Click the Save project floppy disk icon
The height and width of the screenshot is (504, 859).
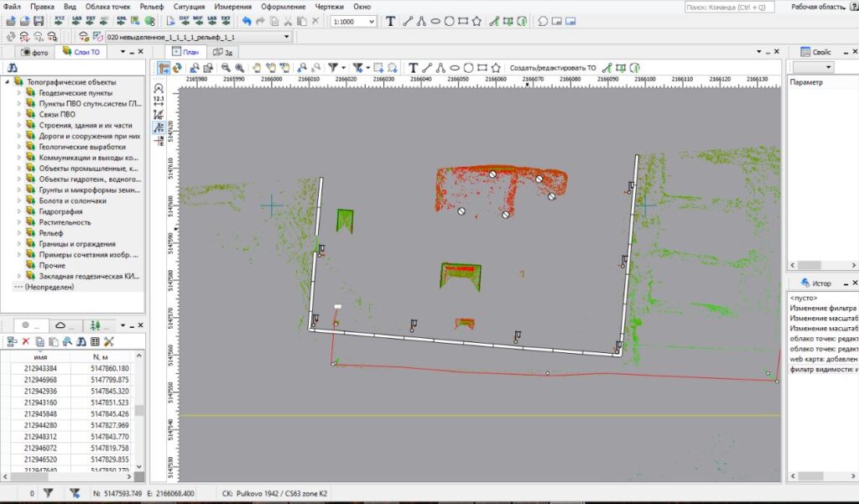coord(39,21)
